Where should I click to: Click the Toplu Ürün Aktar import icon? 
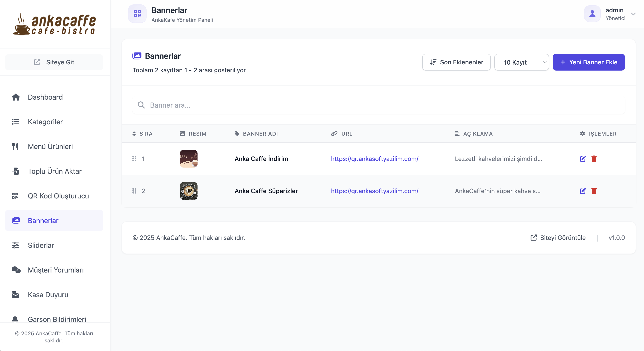(15, 171)
